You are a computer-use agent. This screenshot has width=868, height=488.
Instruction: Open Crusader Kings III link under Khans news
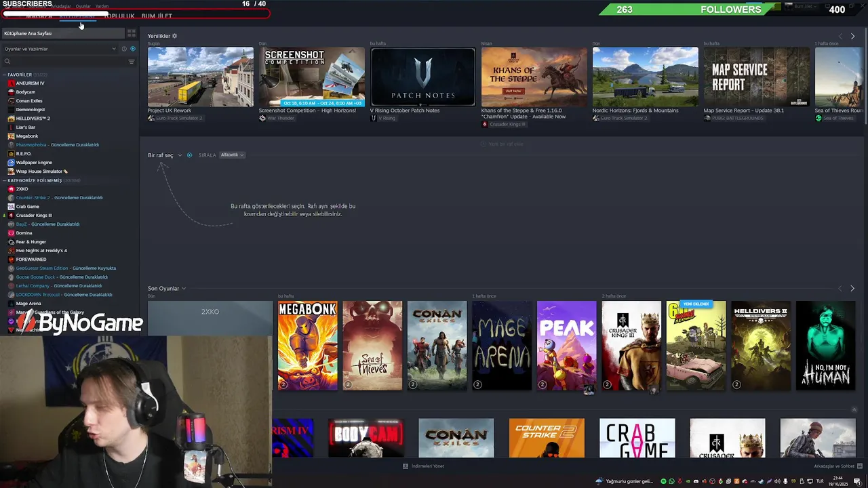tap(504, 125)
